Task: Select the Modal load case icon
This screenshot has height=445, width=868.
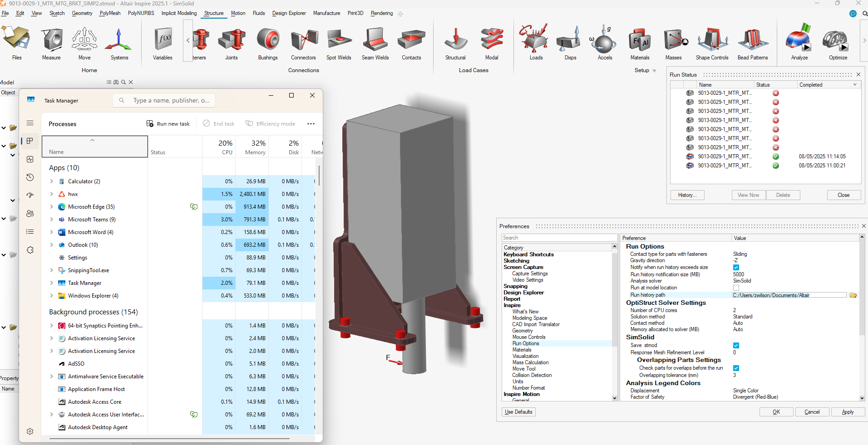Action: point(492,42)
